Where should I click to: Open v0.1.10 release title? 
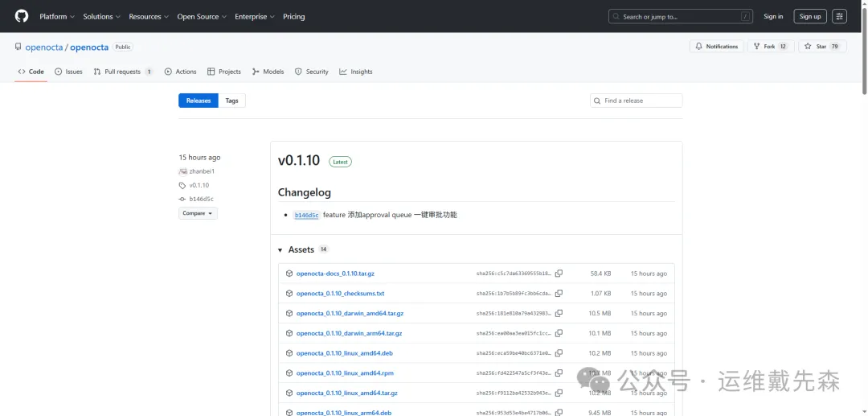[299, 161]
